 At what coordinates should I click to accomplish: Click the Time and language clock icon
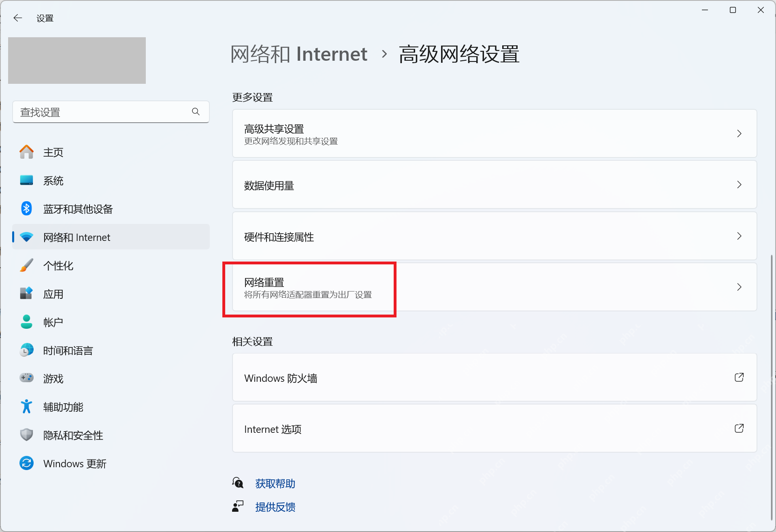(x=27, y=350)
